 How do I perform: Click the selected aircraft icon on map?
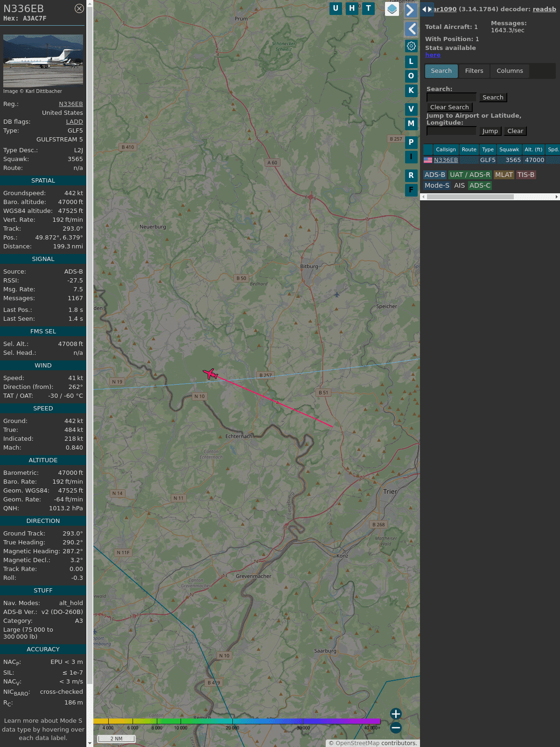coord(210,374)
